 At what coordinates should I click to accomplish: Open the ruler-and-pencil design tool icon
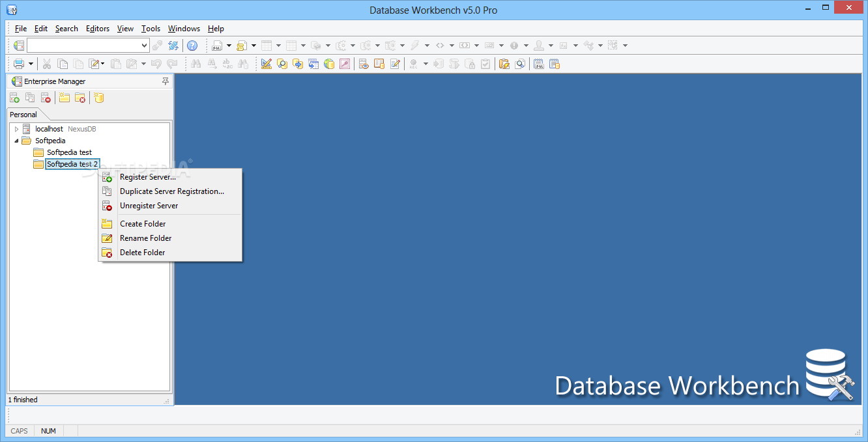click(267, 64)
